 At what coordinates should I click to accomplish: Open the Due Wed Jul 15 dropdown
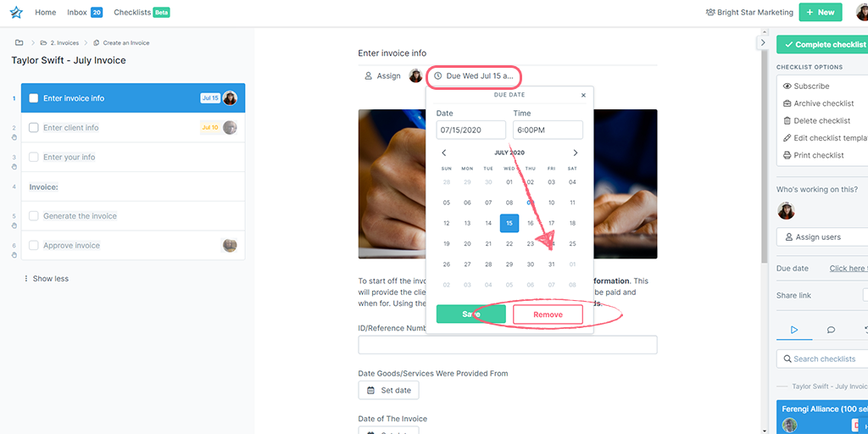click(x=473, y=75)
